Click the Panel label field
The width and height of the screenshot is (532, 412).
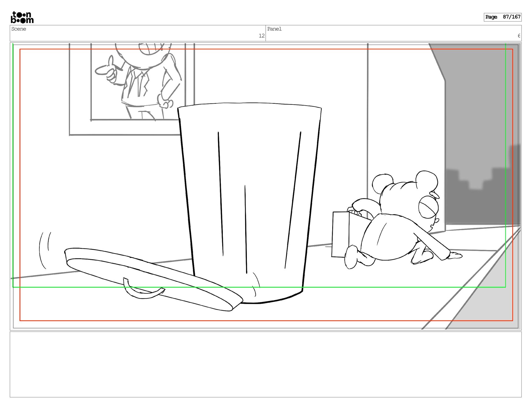274,29
